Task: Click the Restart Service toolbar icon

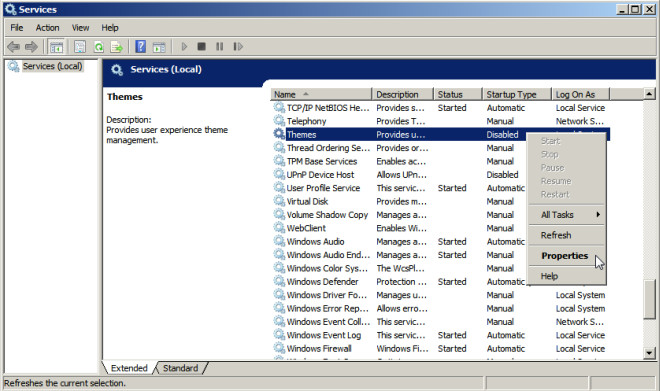Action: (238, 46)
